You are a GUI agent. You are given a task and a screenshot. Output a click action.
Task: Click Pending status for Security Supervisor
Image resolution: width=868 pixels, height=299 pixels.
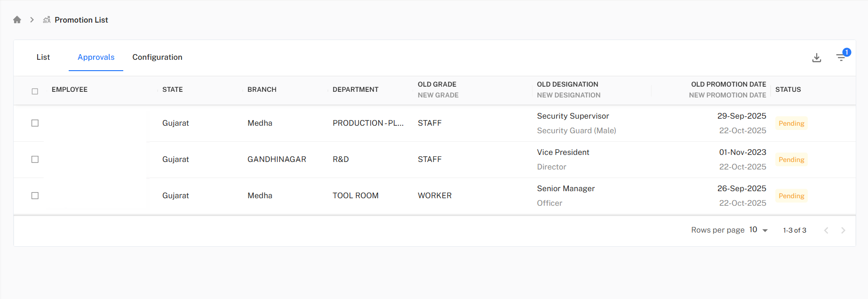tap(791, 123)
